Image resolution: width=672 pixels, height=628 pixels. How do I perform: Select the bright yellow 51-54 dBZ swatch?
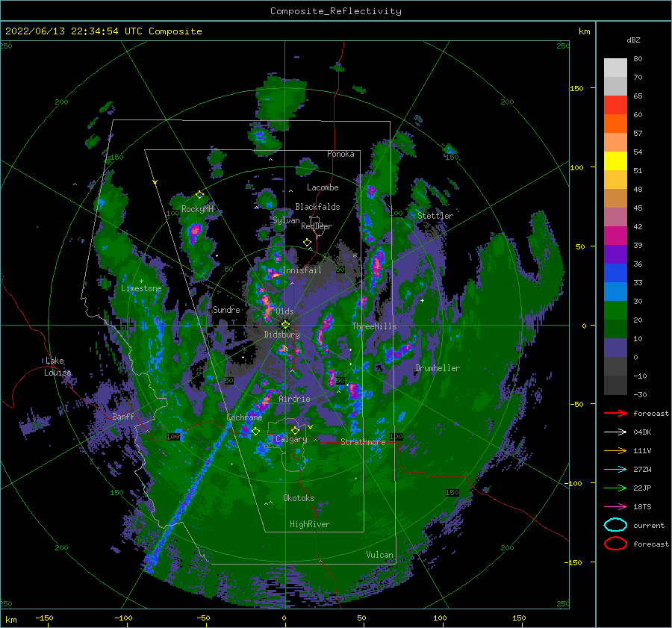[x=615, y=161]
